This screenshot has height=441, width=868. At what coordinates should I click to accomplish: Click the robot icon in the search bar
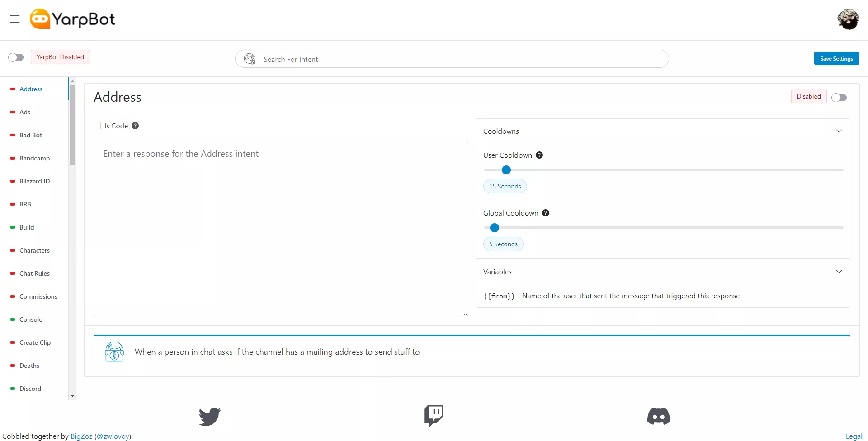(249, 59)
